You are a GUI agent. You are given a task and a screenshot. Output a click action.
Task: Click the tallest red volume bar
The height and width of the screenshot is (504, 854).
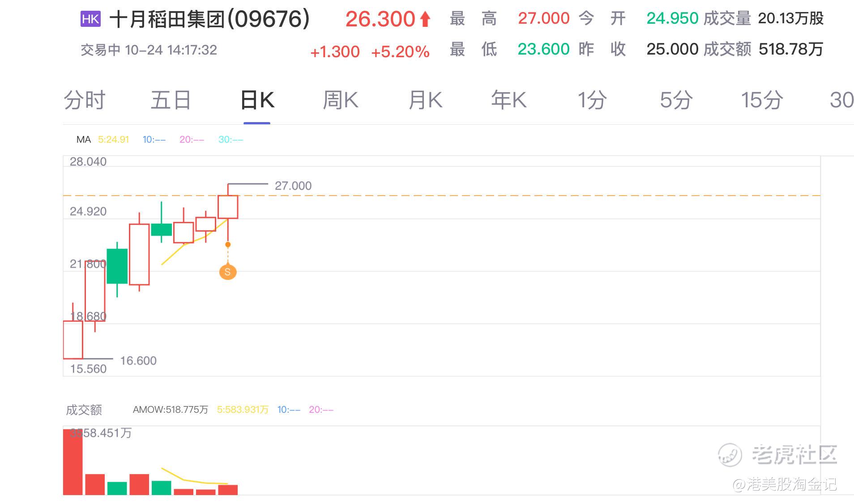(73, 462)
